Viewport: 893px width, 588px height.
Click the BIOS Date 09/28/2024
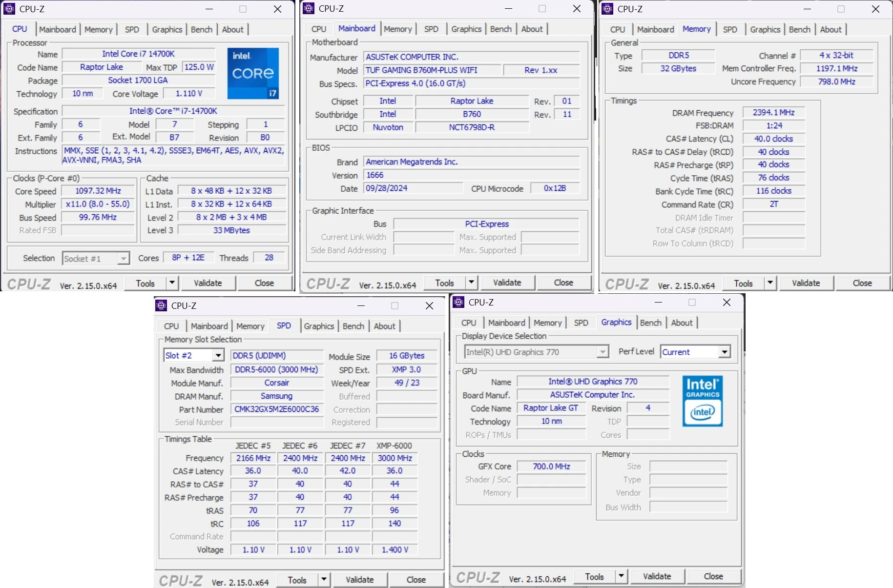(414, 188)
